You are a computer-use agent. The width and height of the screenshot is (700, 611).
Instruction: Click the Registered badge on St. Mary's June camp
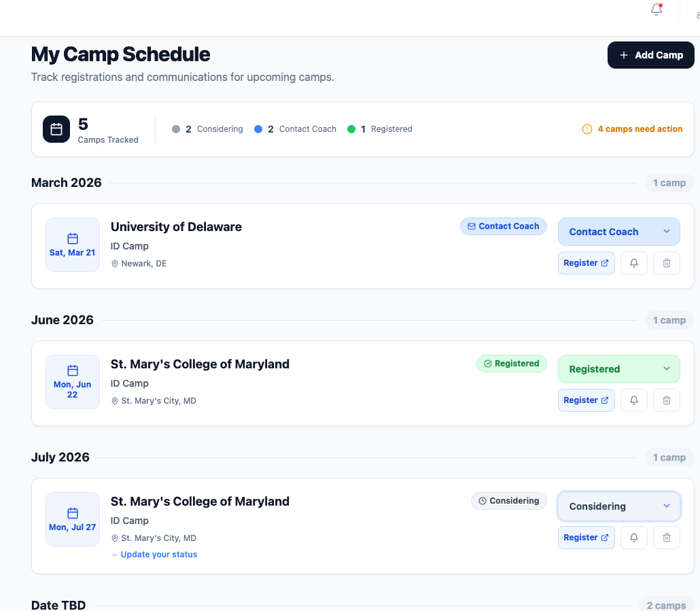(x=511, y=363)
